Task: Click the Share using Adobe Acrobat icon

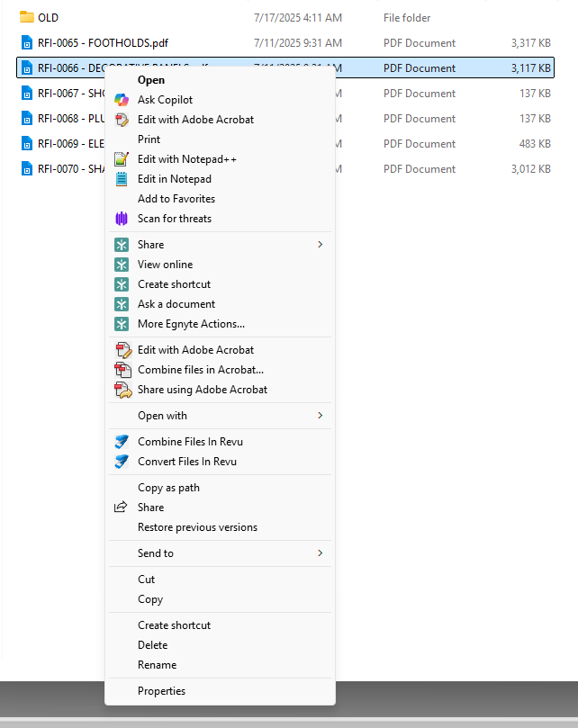Action: click(122, 390)
